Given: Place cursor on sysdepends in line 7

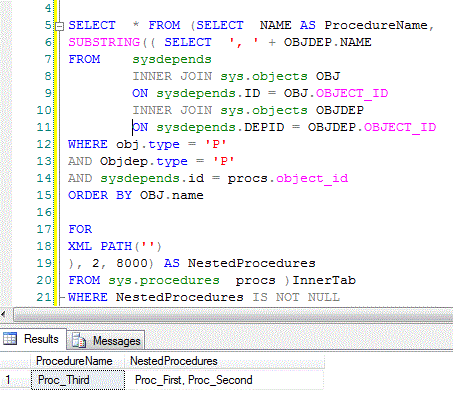Looking at the screenshot, I should pos(172,59).
